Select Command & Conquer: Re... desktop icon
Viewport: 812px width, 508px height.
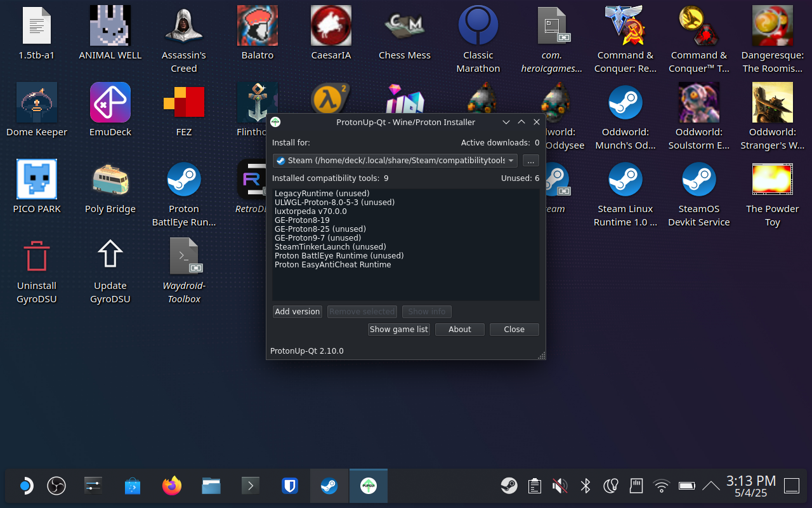click(x=625, y=25)
